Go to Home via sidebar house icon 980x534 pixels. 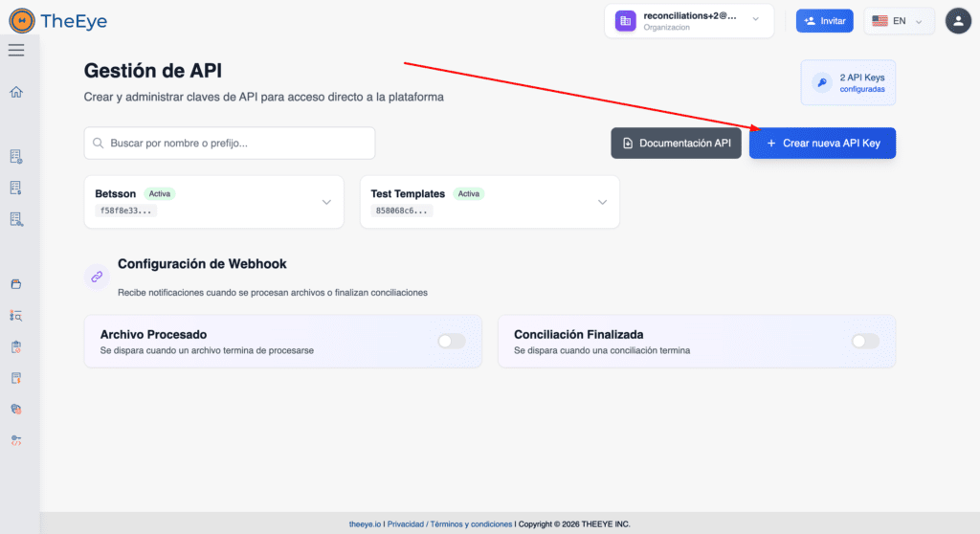click(16, 93)
